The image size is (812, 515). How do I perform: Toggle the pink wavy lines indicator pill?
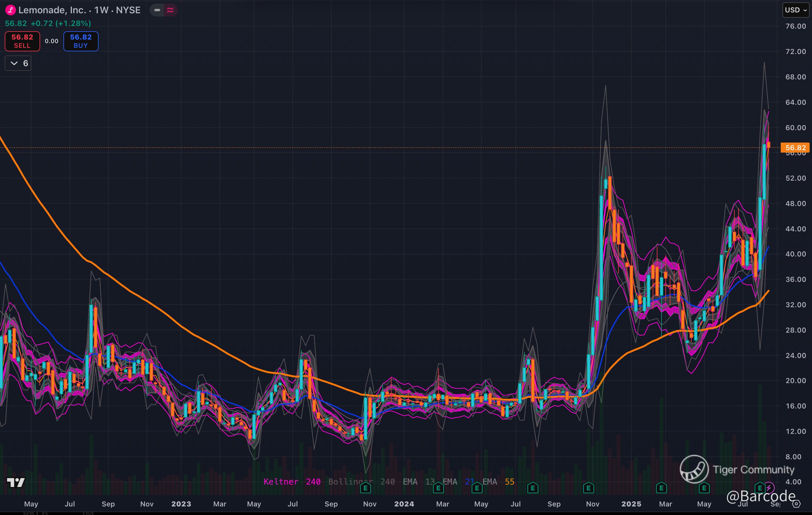[x=170, y=10]
